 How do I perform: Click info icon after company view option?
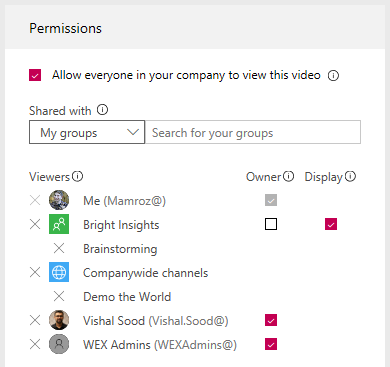[333, 76]
